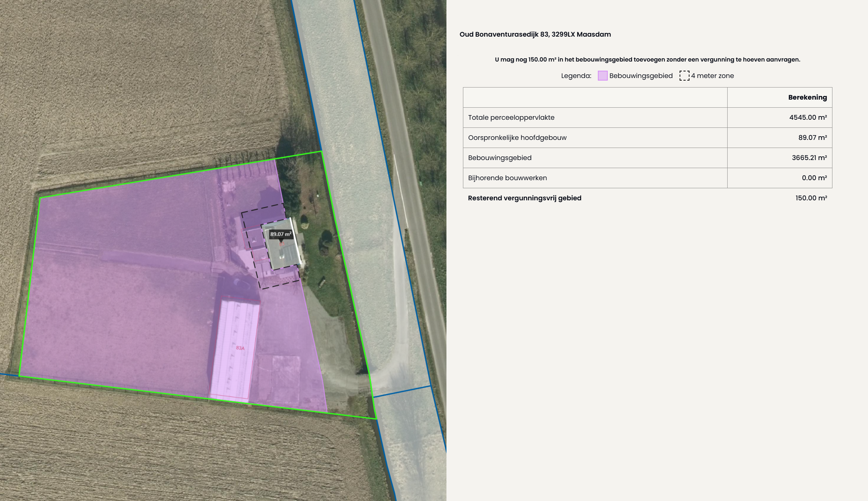
Task: Click the red 83A building label
Action: pyautogui.click(x=240, y=348)
